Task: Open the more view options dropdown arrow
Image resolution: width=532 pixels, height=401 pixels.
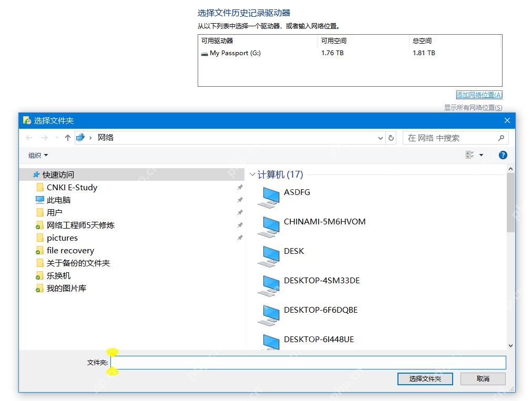Action: point(481,155)
